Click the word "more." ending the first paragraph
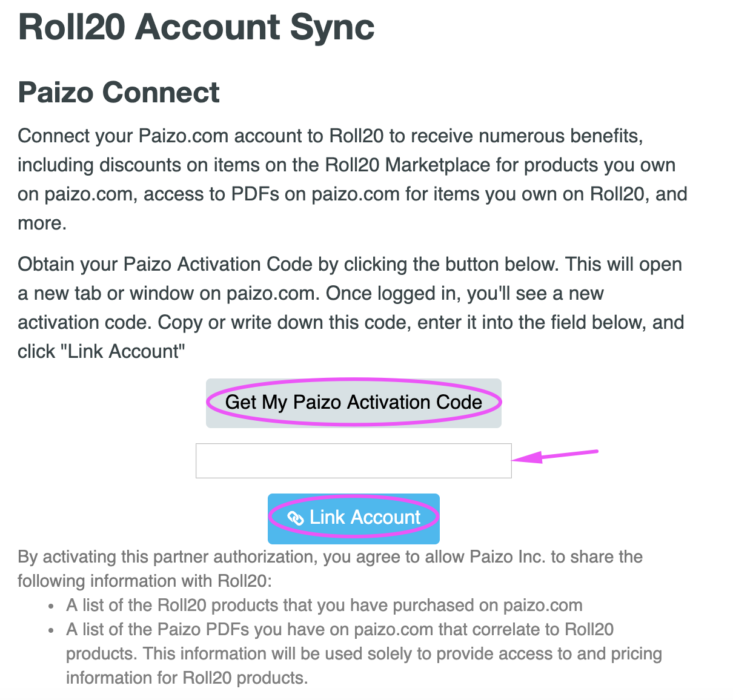 coord(42,223)
